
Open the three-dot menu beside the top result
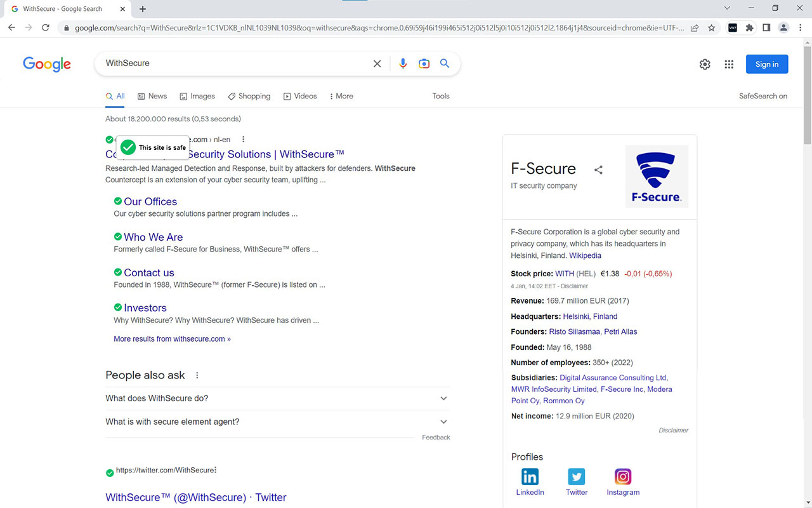pyautogui.click(x=243, y=139)
